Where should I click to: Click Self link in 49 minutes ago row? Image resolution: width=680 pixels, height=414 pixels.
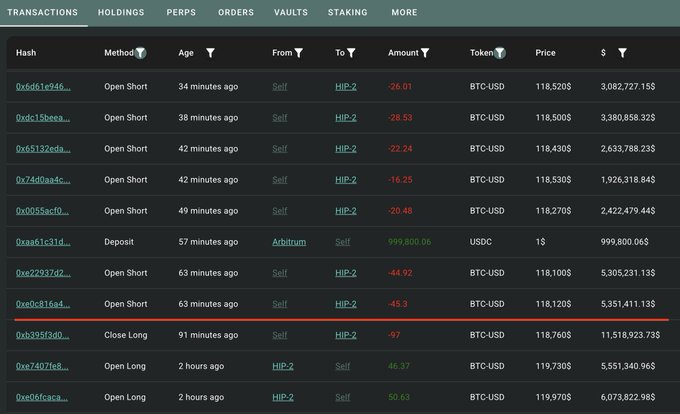tap(280, 211)
